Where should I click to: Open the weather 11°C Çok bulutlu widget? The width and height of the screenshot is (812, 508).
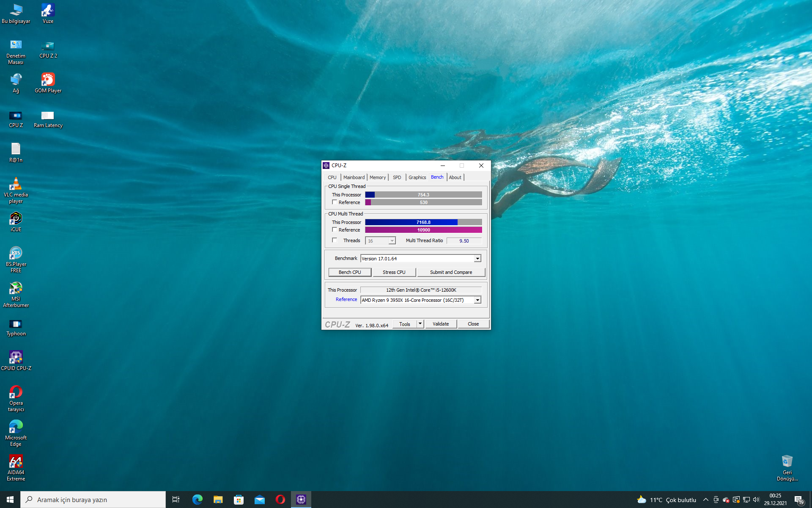667,500
